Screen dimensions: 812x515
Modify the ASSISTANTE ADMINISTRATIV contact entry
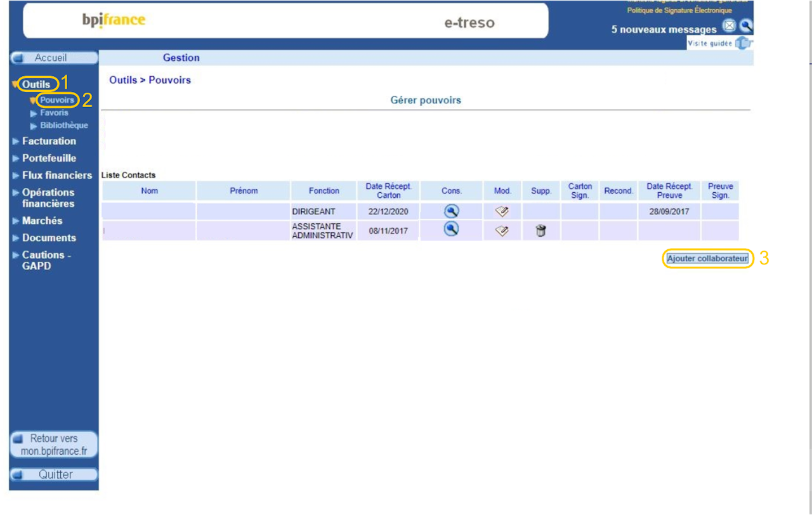[x=502, y=231]
